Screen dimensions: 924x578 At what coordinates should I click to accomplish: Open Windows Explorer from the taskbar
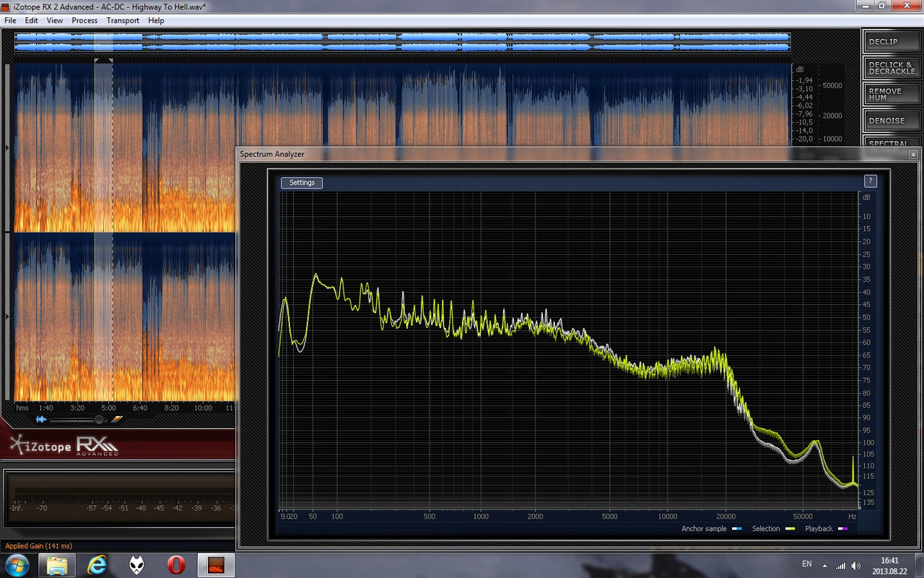57,564
